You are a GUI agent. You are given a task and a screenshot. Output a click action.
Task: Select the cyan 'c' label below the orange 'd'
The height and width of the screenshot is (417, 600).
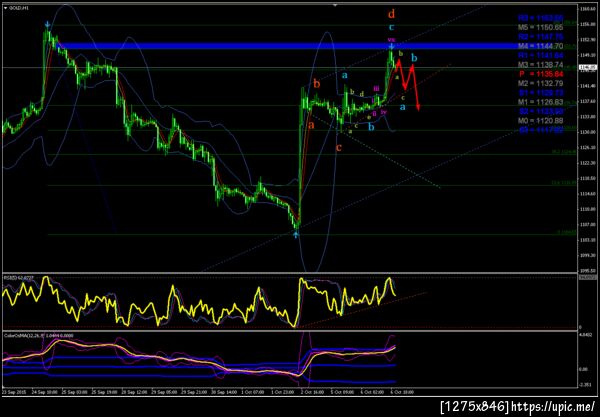(x=391, y=28)
